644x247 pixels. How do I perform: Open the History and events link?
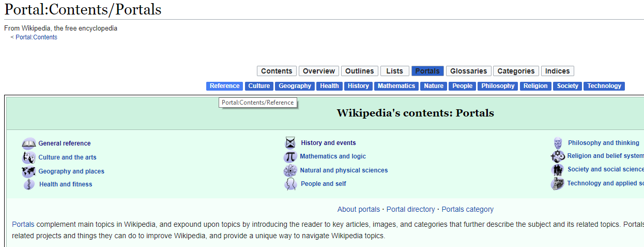coord(328,143)
